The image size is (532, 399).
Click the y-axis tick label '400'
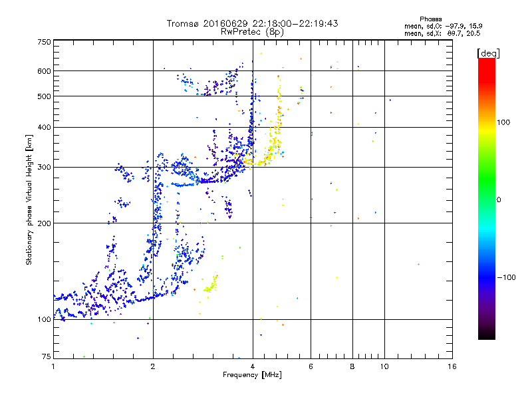click(44, 128)
